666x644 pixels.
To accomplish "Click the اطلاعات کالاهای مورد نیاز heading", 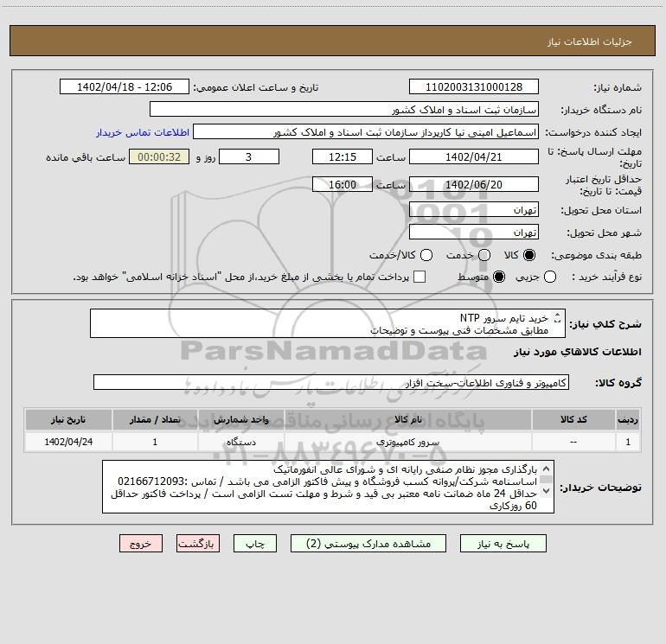I will coord(577,352).
